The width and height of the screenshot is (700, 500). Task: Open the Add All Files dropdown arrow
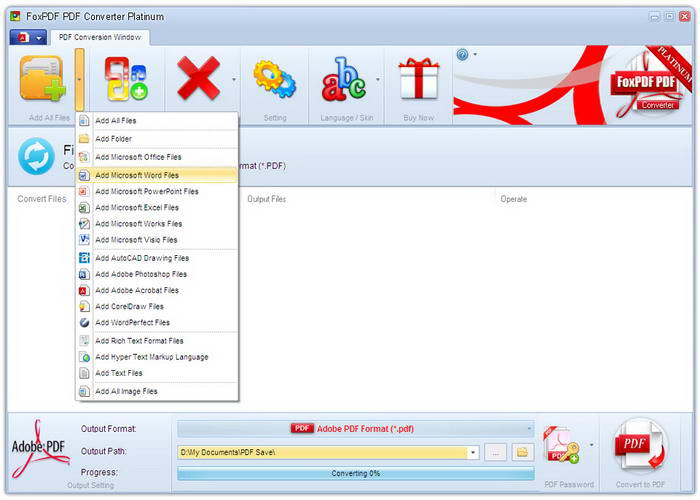79,80
